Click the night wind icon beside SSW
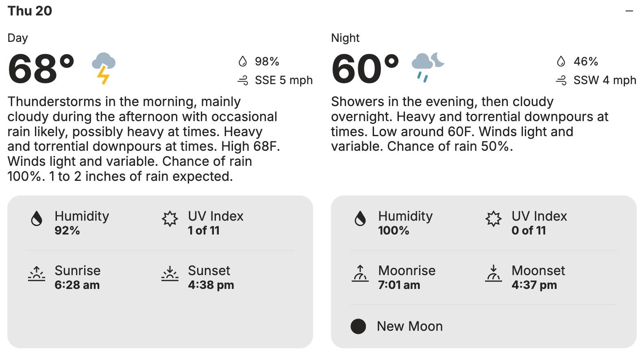Image resolution: width=644 pixels, height=356 pixels. click(561, 80)
